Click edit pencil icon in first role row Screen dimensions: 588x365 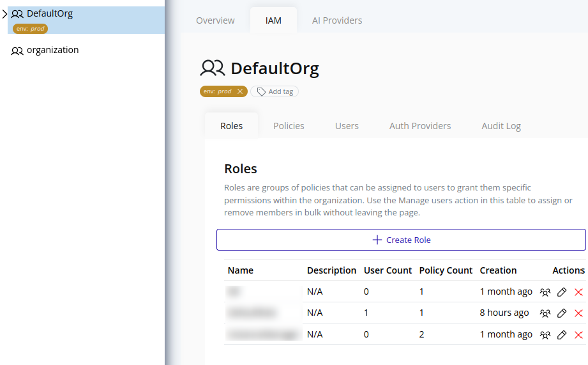click(x=562, y=292)
